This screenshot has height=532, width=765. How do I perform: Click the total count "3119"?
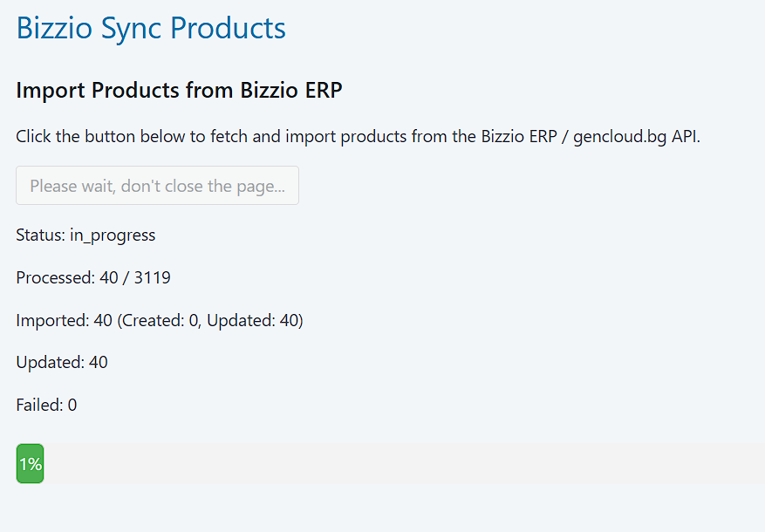click(x=152, y=278)
